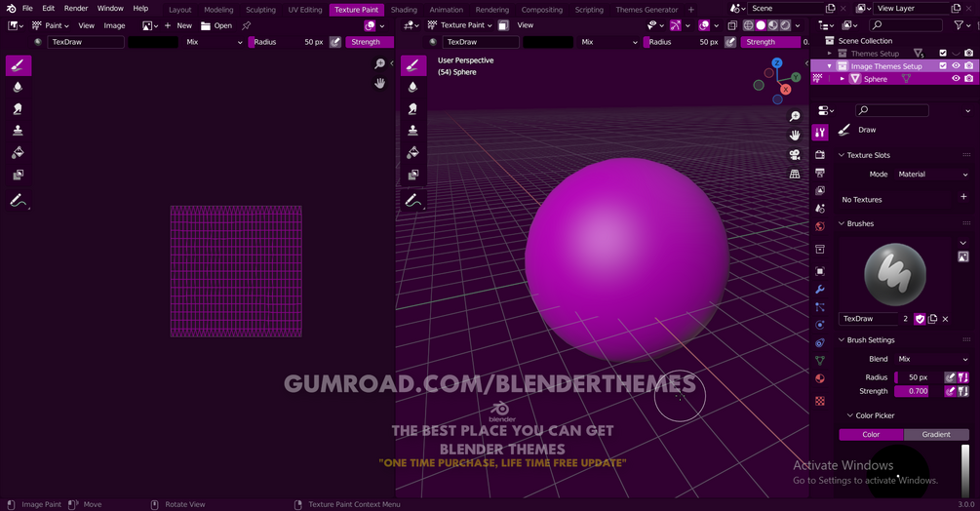Switch orthographic/perspective grid view icon
Image resolution: width=980 pixels, height=511 pixels.
[x=795, y=175]
